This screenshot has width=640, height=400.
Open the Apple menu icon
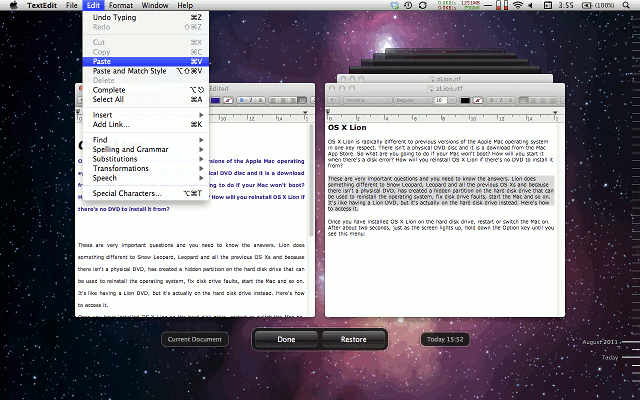click(13, 5)
